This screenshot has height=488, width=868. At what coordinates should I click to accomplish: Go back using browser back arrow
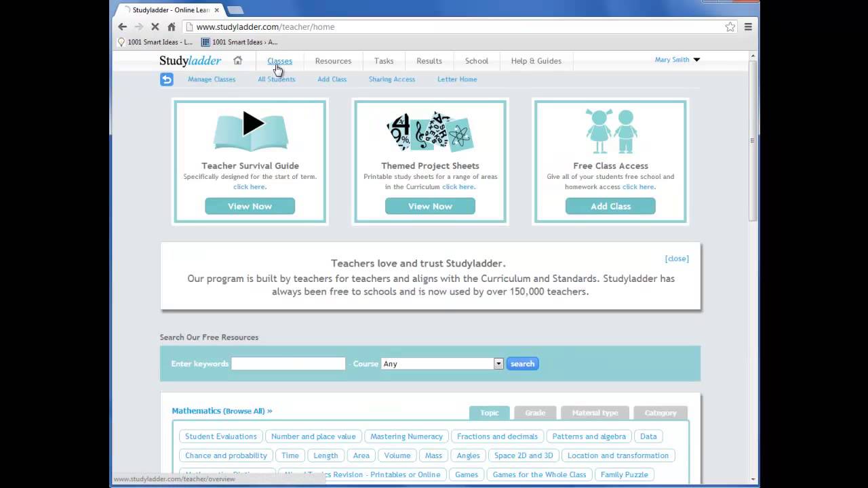[122, 26]
